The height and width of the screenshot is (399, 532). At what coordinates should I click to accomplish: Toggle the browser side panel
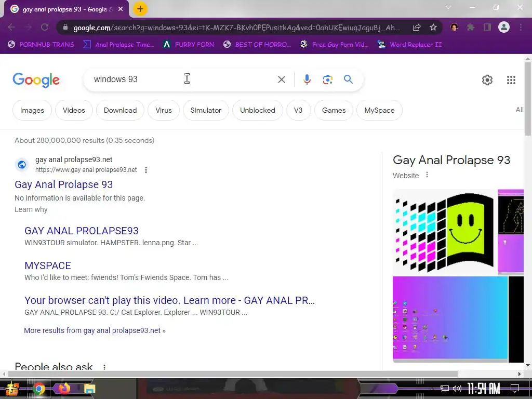(x=487, y=27)
